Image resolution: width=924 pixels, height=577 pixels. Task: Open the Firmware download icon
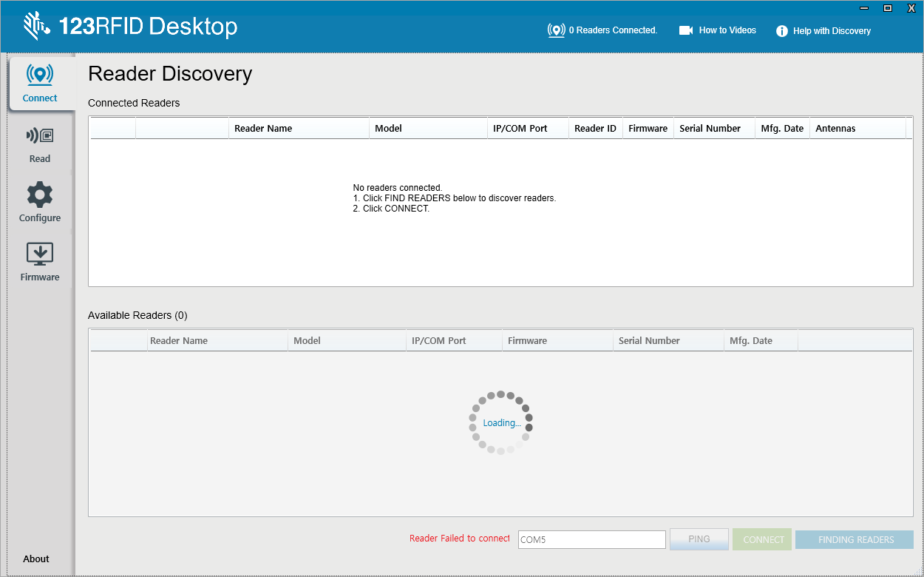tap(39, 255)
